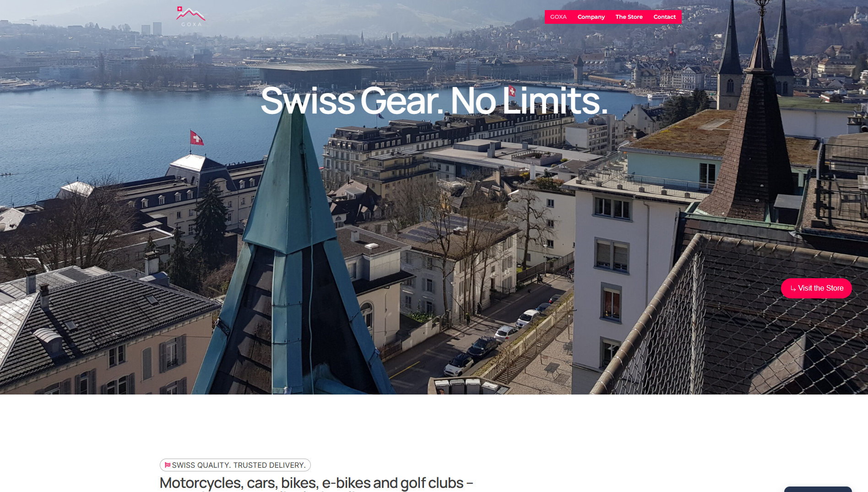Click the arrow icon inside Visit the Store
This screenshot has width=868, height=492.
793,288
